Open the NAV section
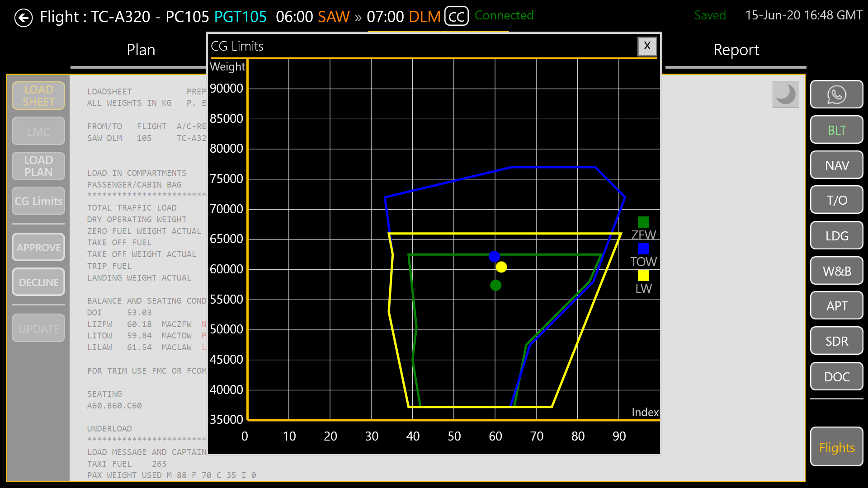868x488 pixels. (x=836, y=165)
